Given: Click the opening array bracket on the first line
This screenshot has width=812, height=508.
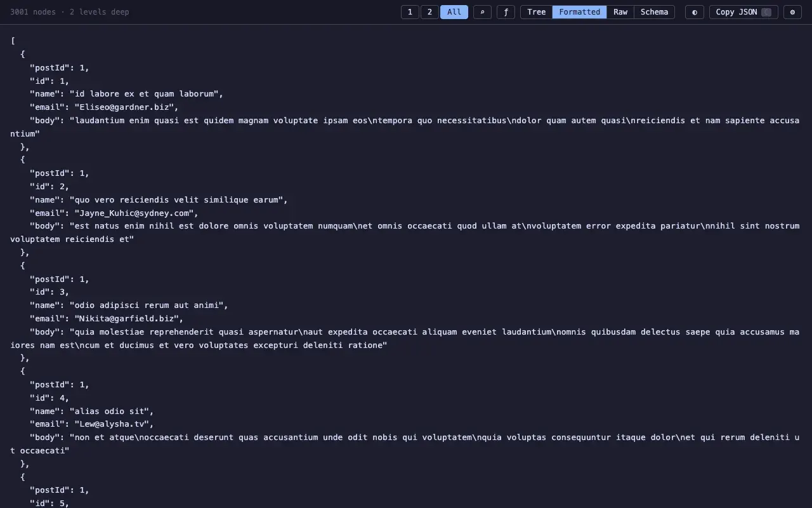Looking at the screenshot, I should tap(13, 41).
